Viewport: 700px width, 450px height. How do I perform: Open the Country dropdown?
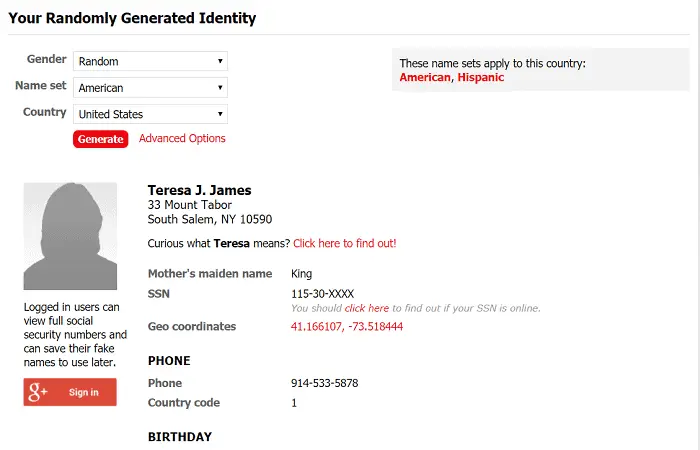click(x=150, y=114)
